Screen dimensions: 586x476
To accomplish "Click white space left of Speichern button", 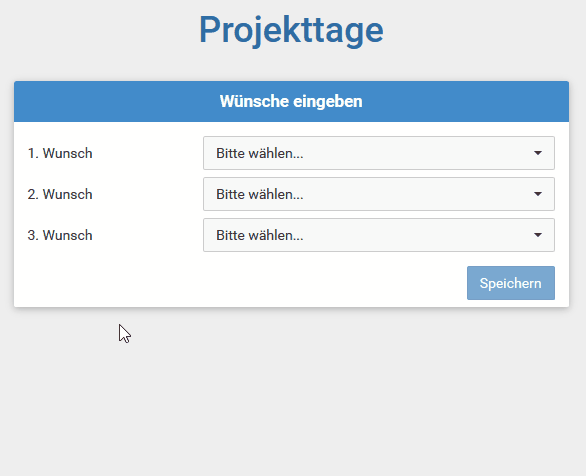I will [239, 283].
